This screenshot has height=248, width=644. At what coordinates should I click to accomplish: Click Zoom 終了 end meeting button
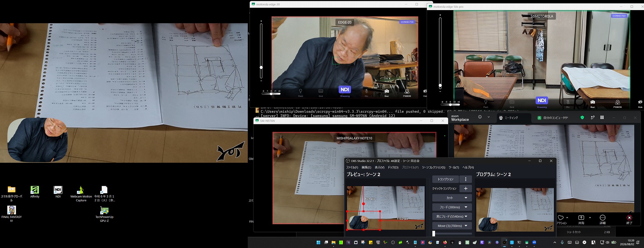coord(630,220)
